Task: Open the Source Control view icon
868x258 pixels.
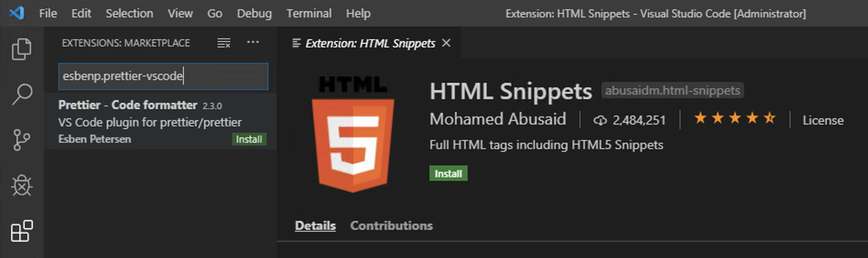Action: (x=21, y=140)
